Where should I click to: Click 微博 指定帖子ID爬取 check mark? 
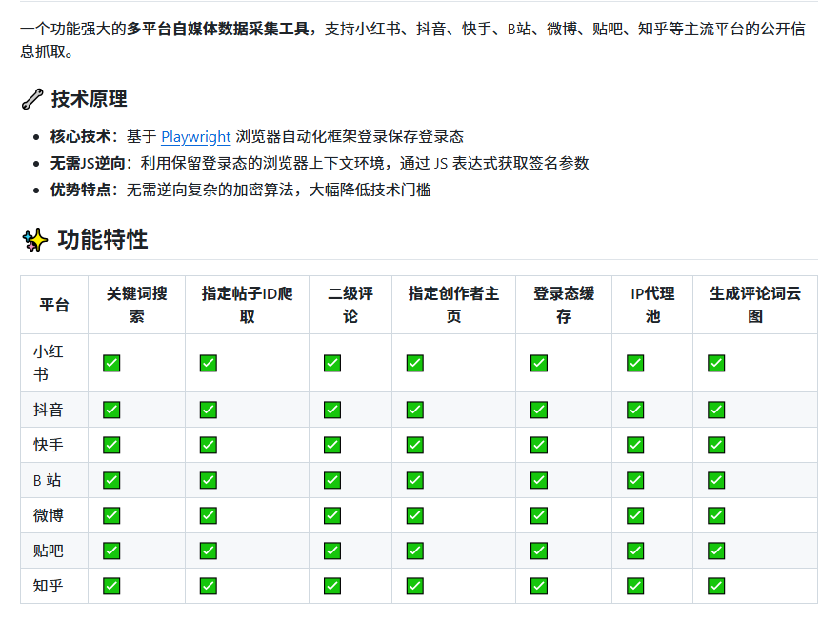[x=209, y=515]
